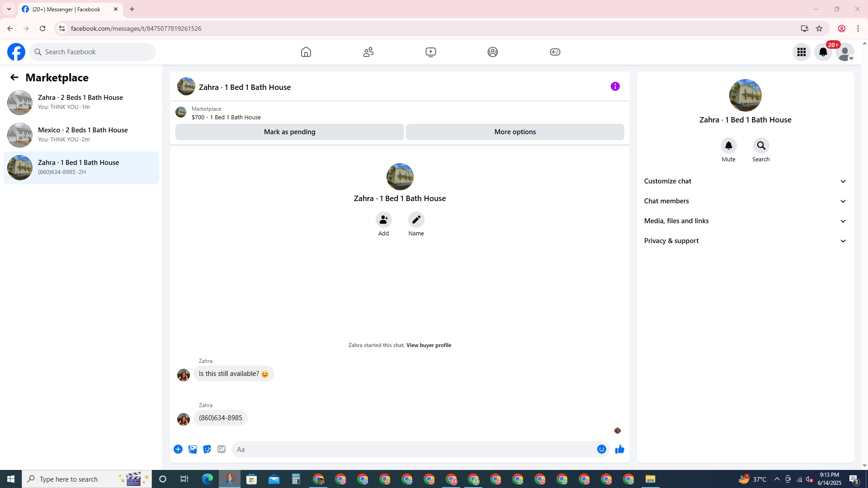
Task: Open the Friends tab
Action: click(368, 52)
